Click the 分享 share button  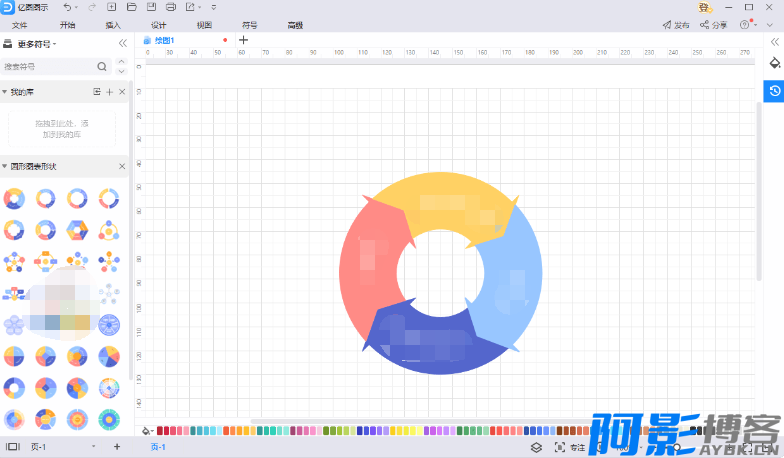point(714,25)
